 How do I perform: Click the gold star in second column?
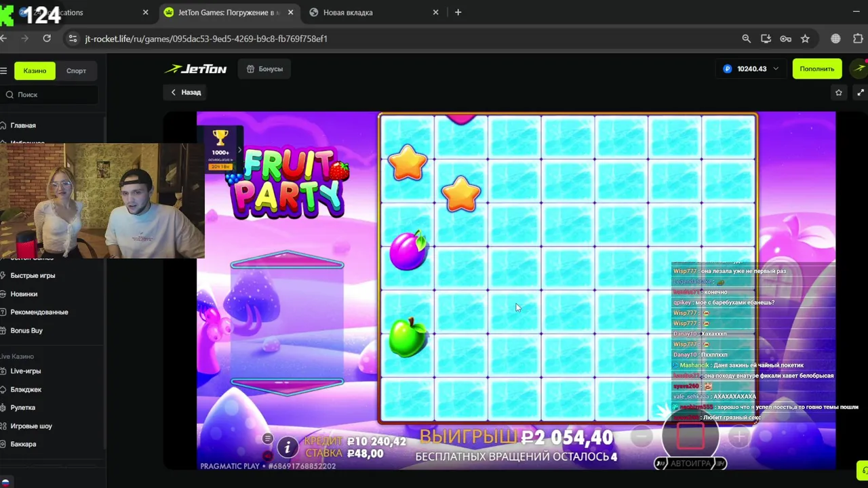point(461,195)
